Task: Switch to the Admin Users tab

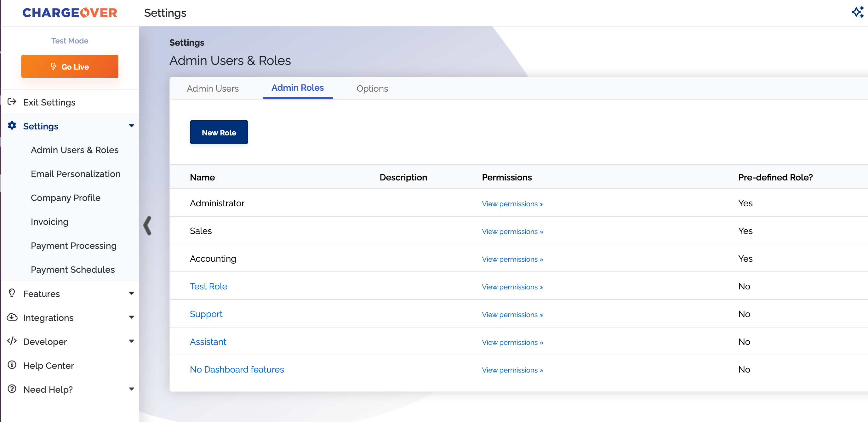Action: point(213,88)
